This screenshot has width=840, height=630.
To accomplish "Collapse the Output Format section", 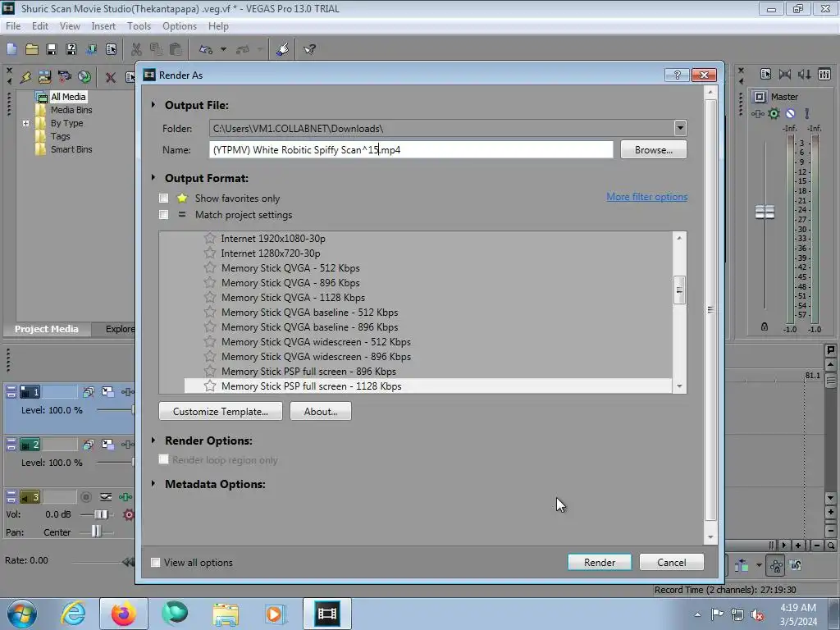I will click(153, 177).
